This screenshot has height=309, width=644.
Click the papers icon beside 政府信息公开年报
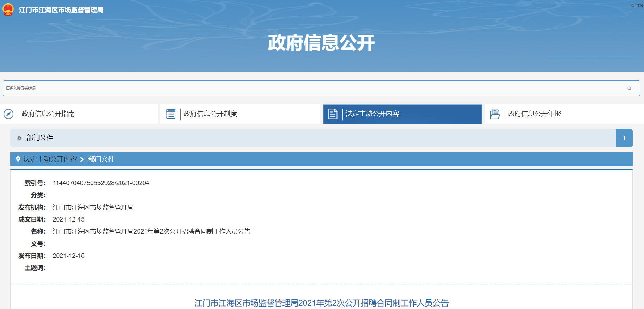point(495,114)
